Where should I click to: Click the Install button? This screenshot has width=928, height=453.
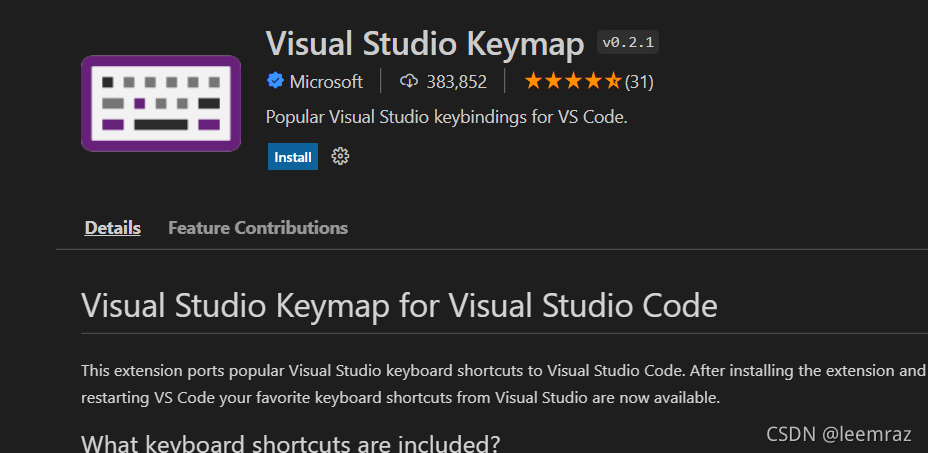pyautogui.click(x=292, y=157)
